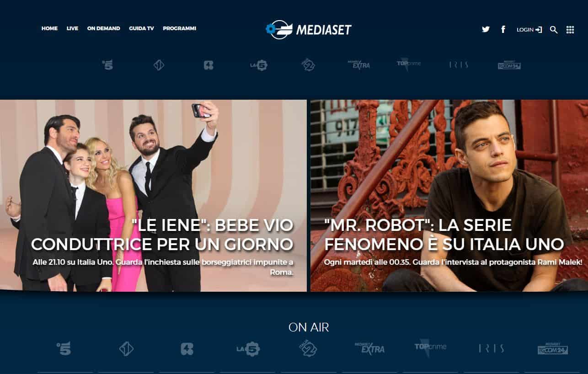Choose Top Crime under On Air

tap(430, 348)
